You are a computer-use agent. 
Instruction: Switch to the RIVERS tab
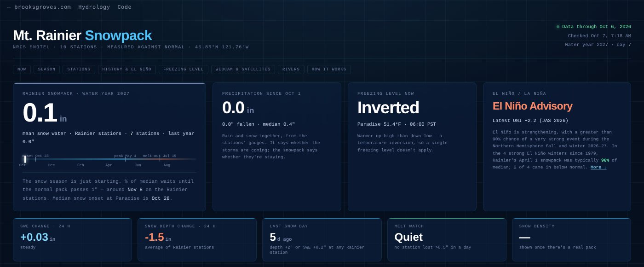tap(291, 70)
